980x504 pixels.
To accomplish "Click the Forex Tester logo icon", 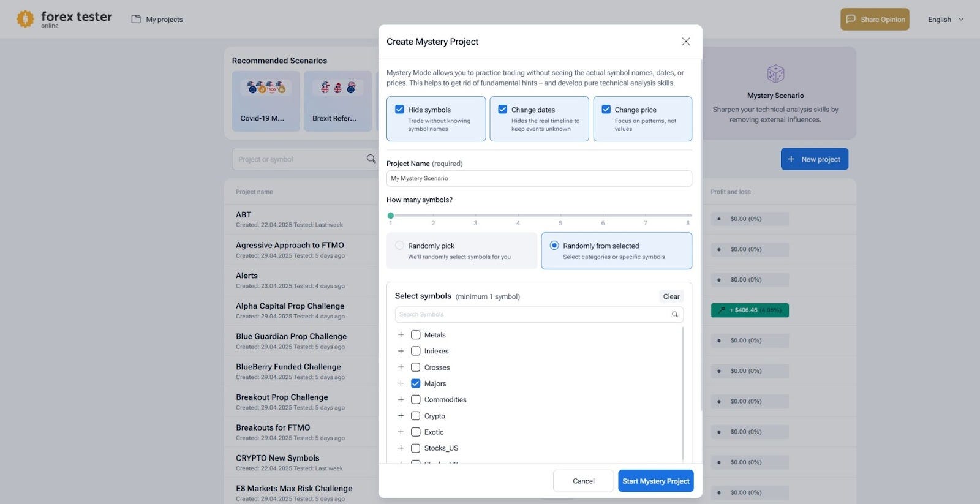I will tap(25, 19).
